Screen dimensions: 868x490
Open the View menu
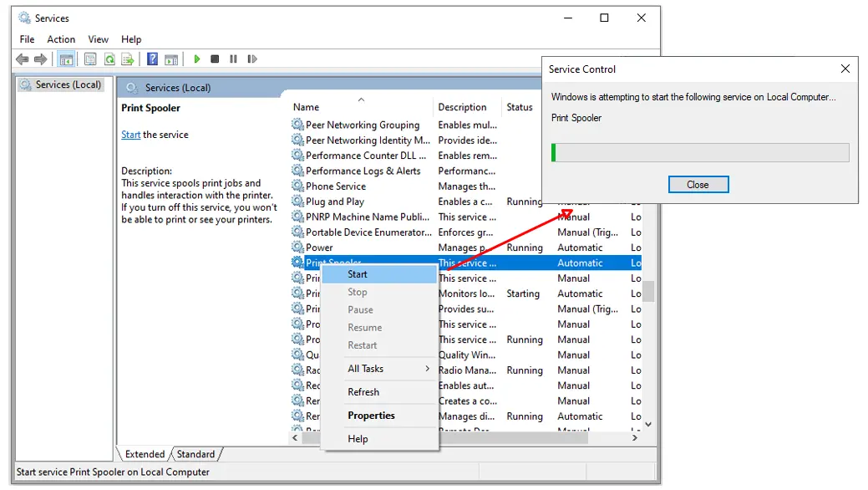[99, 39]
